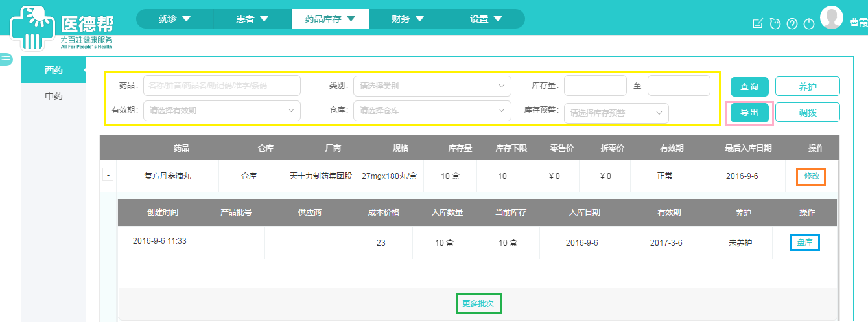This screenshot has width=868, height=322.
Task: Click the 创建时间 column header
Action: [163, 213]
